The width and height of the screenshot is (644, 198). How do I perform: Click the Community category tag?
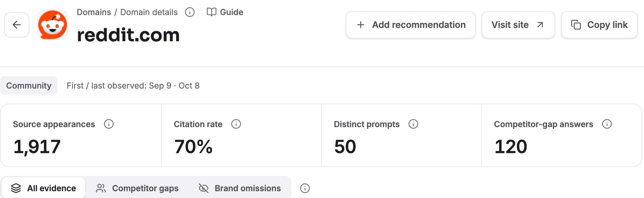tap(29, 85)
